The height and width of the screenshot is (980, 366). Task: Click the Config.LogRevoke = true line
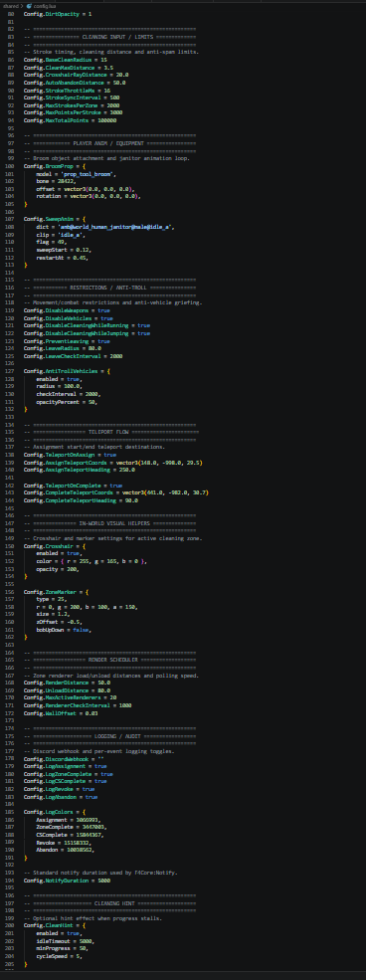point(60,789)
